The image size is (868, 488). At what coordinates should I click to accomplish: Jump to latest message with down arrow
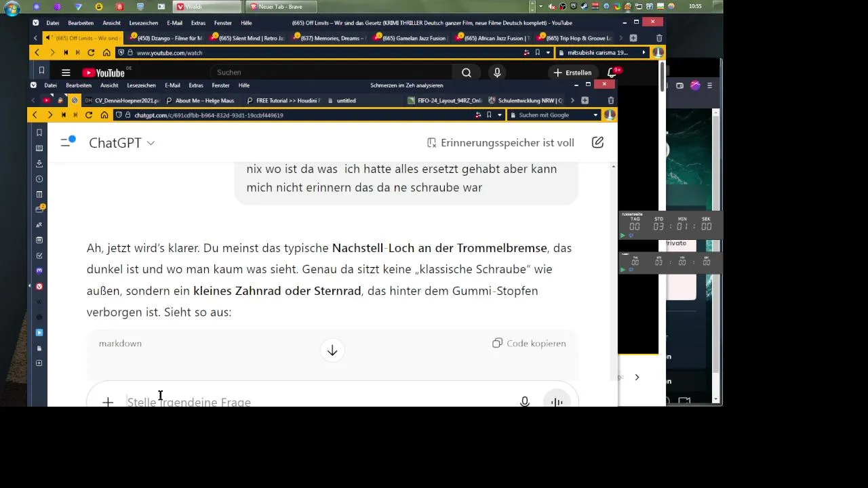pyautogui.click(x=332, y=350)
